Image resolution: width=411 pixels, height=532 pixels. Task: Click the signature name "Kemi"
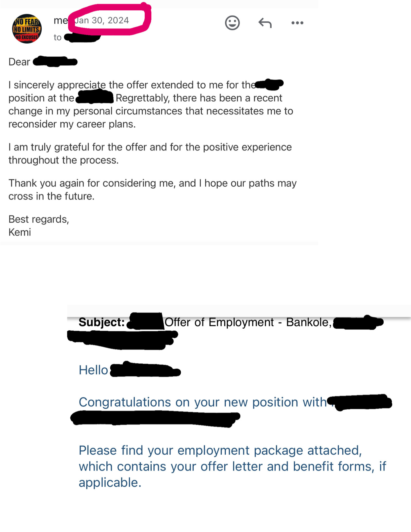point(20,232)
